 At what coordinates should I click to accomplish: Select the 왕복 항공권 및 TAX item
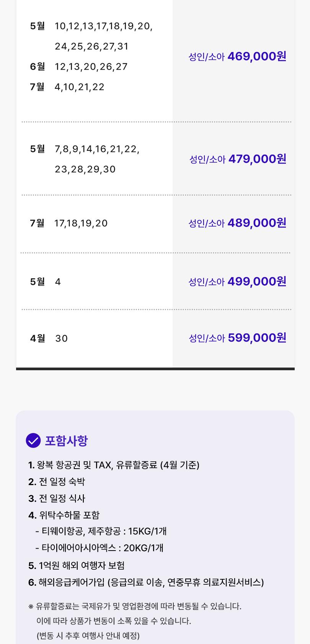(114, 465)
